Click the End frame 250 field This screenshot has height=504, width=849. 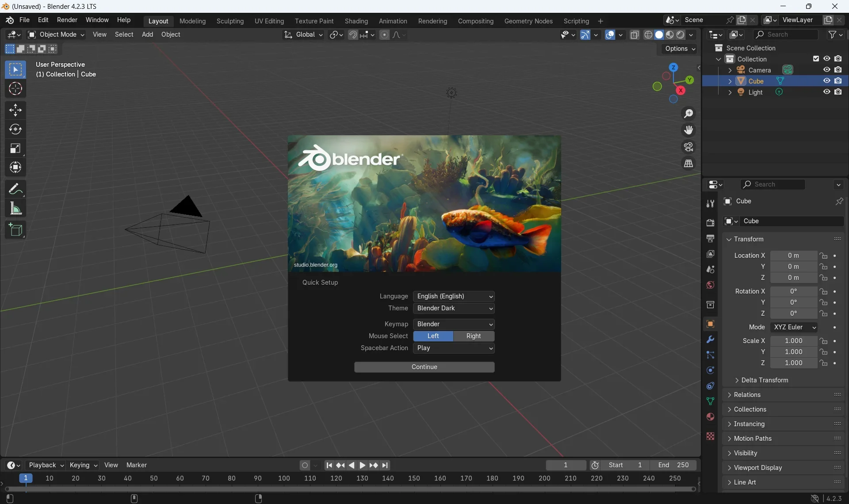coord(673,465)
